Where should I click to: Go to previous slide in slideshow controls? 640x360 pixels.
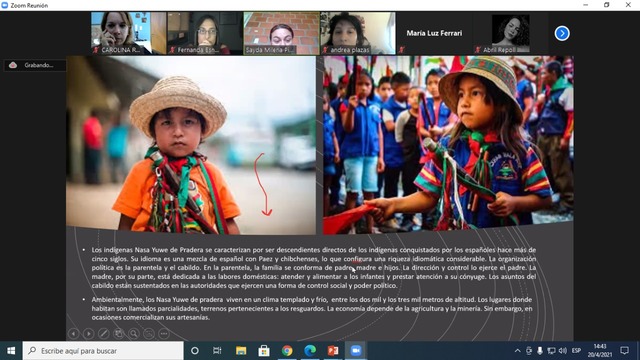pyautogui.click(x=73, y=333)
